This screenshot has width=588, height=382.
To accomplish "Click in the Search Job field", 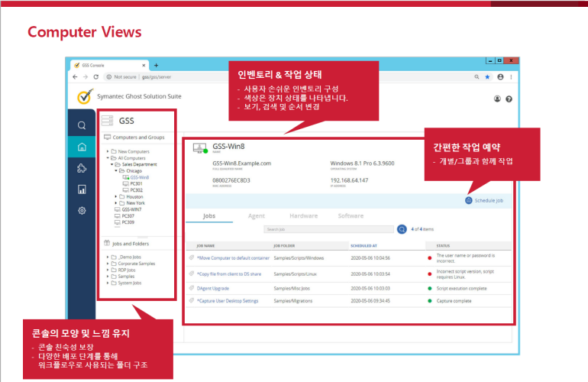I will coord(328,229).
